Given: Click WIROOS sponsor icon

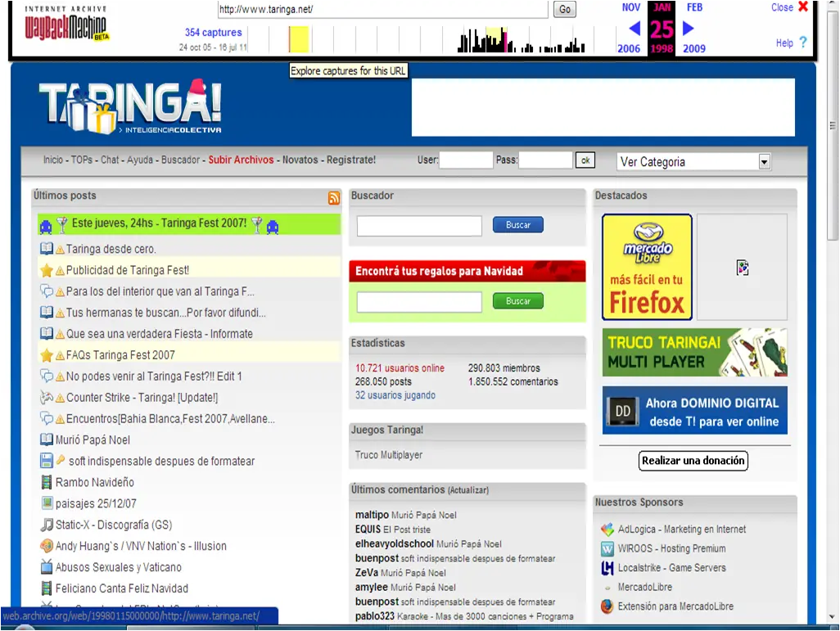Looking at the screenshot, I should [607, 548].
